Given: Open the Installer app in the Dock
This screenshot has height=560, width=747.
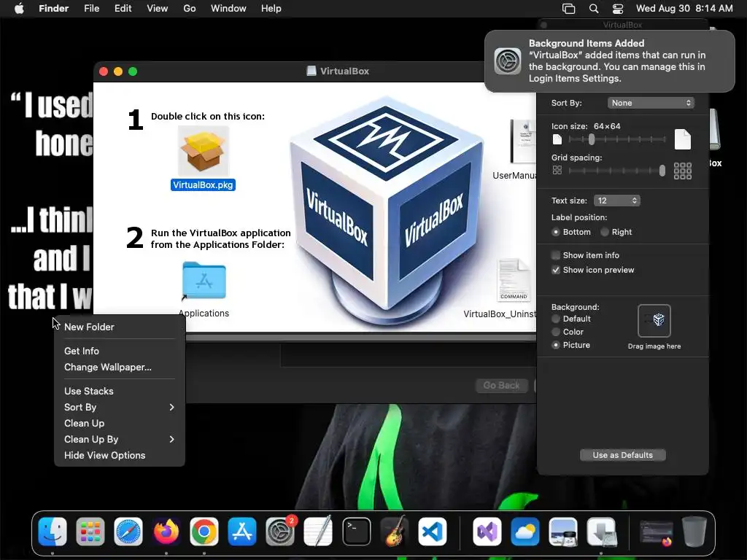Looking at the screenshot, I should click(x=601, y=532).
